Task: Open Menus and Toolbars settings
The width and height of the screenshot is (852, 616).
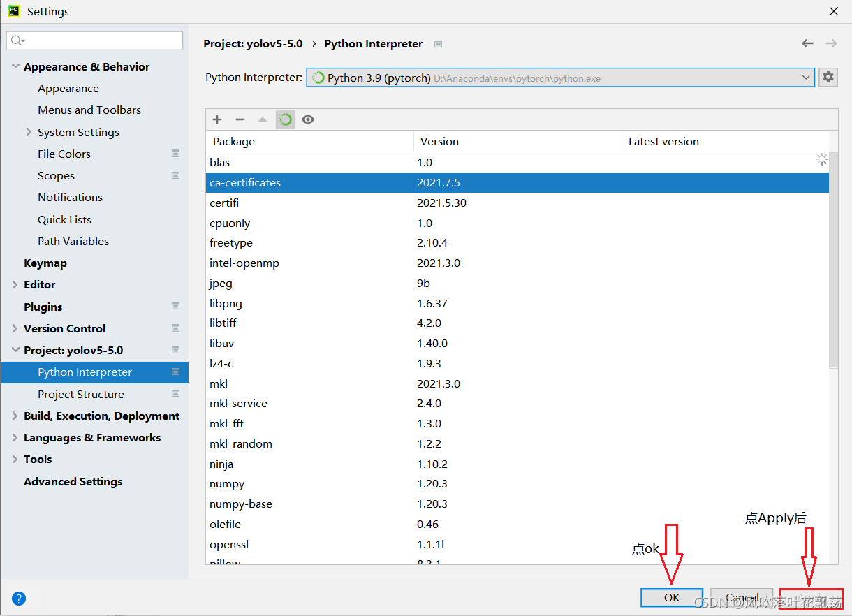Action: [89, 110]
